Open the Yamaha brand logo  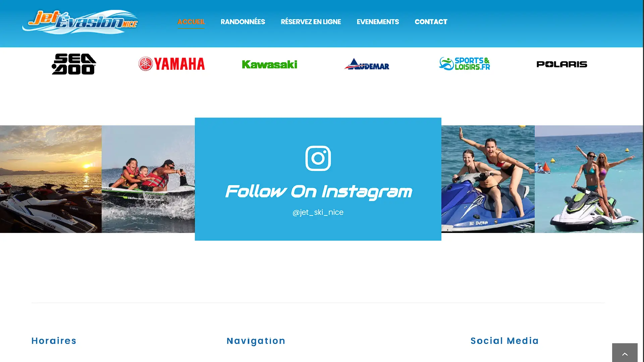[x=171, y=64]
